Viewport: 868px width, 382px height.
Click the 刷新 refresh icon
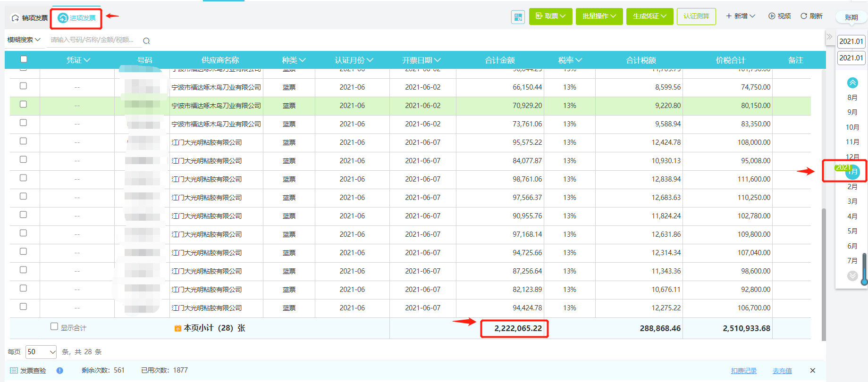[x=803, y=16]
